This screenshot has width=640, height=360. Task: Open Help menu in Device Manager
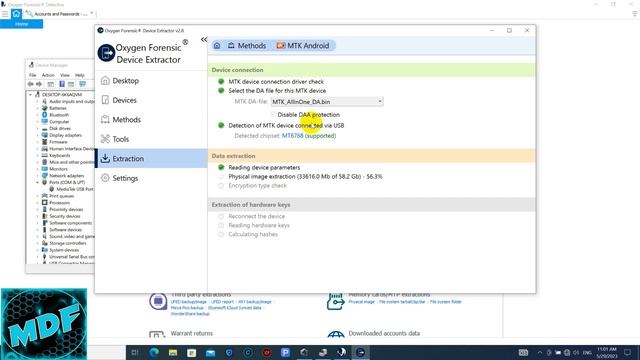click(80, 75)
